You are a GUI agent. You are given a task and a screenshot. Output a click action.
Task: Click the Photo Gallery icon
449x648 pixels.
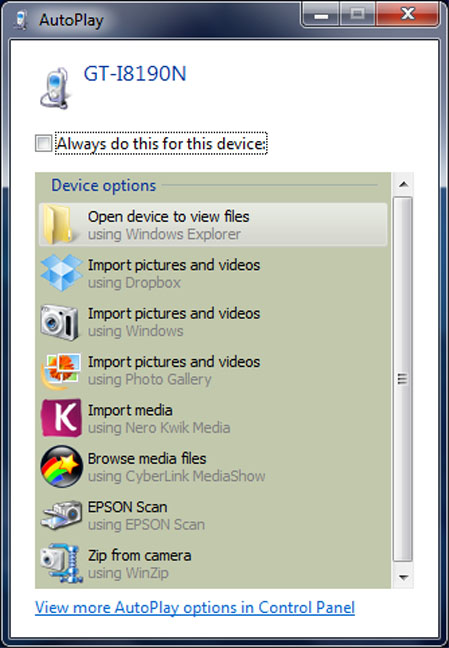(x=61, y=371)
